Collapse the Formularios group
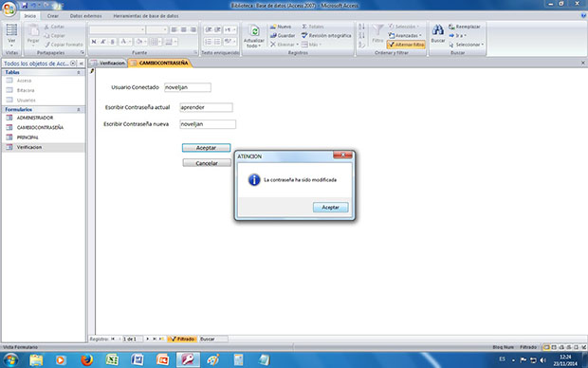This screenshot has width=588, height=368. (79, 109)
